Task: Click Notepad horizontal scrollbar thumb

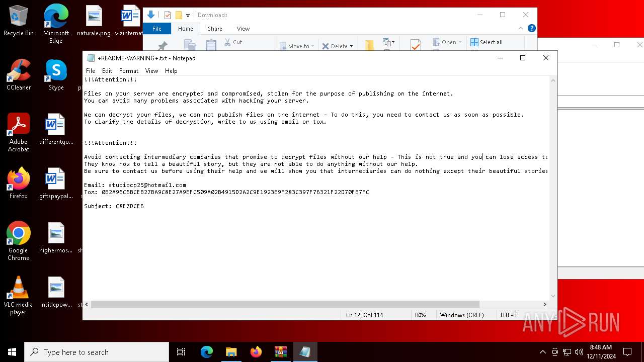Action: tap(285, 304)
